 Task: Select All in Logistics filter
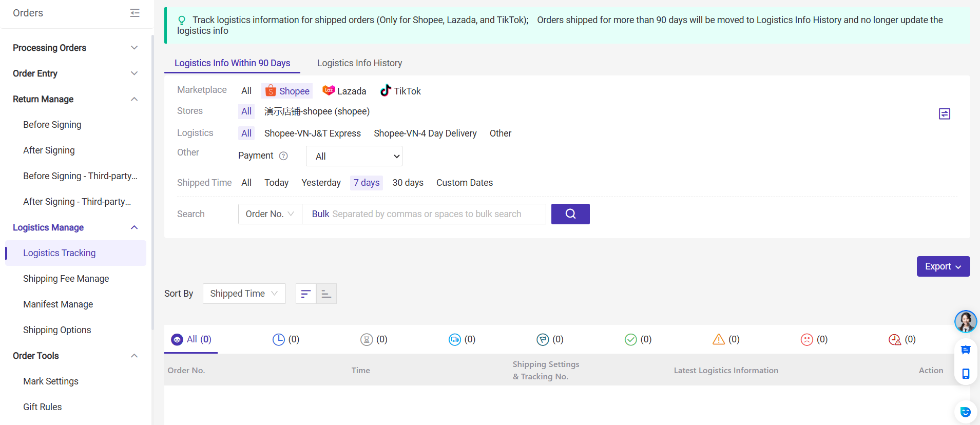pos(246,133)
